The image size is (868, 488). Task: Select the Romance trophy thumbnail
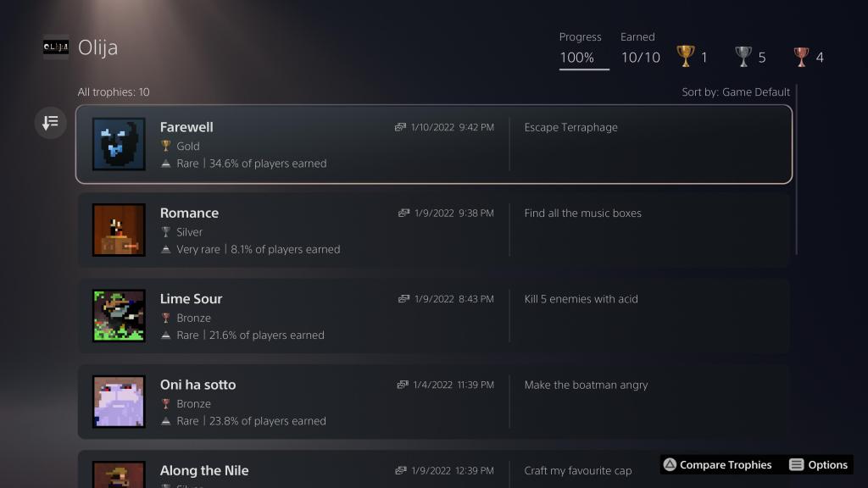[119, 230]
